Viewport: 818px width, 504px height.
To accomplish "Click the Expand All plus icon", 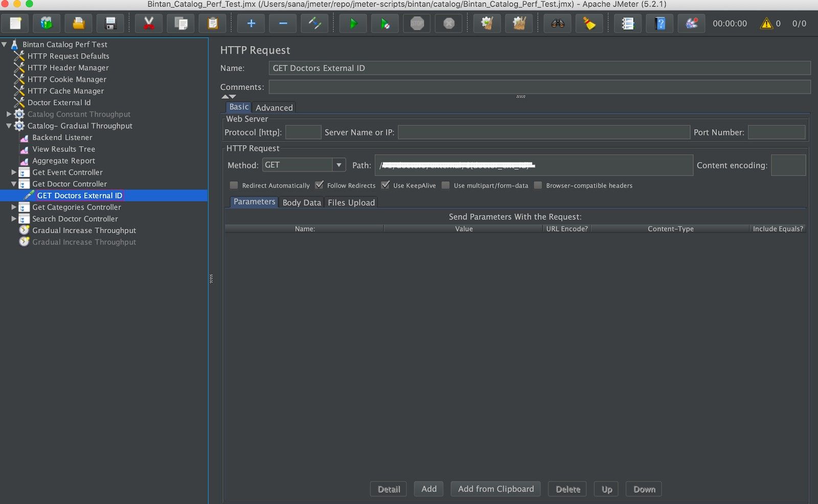I will click(251, 24).
